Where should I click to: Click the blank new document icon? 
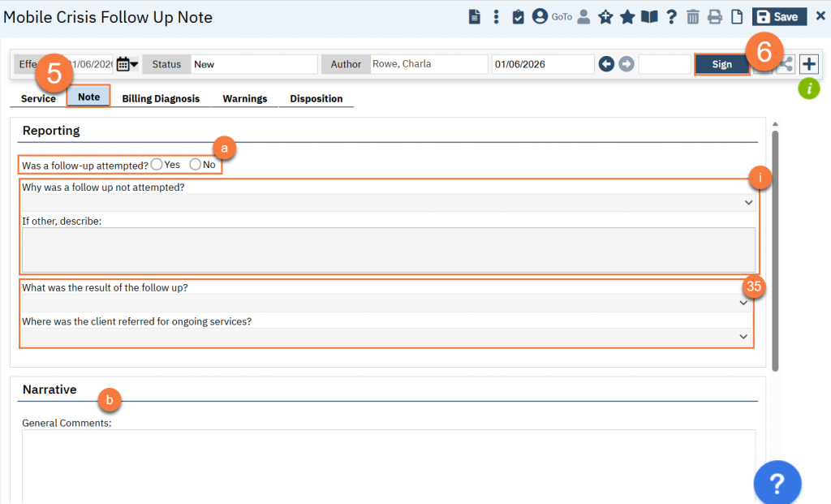(737, 17)
